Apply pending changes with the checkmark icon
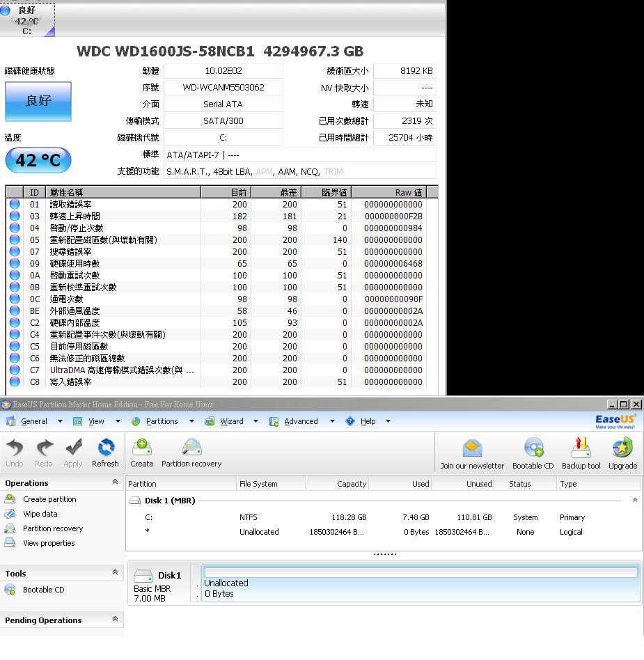The height and width of the screenshot is (660, 644). [73, 448]
